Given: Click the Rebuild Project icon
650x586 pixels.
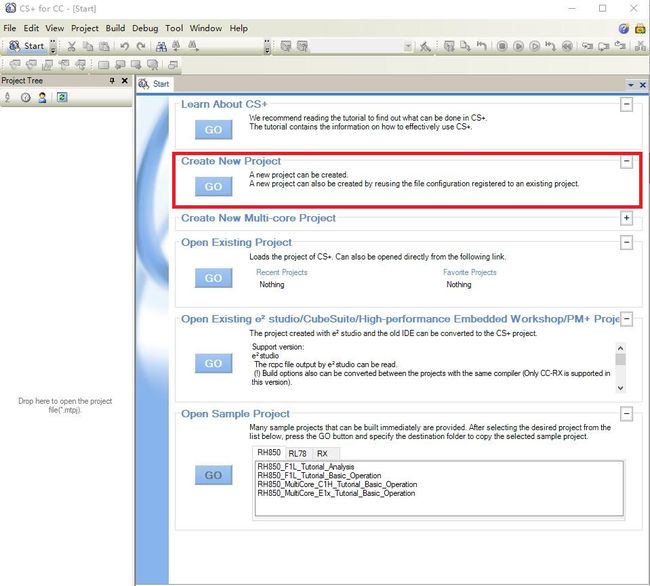Looking at the screenshot, I should coord(303,46).
